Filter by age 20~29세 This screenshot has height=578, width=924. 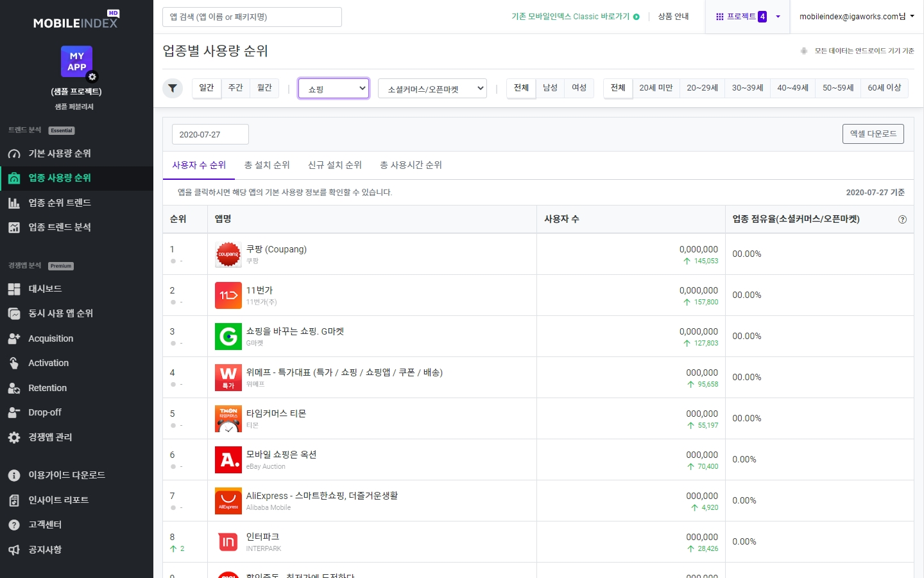click(702, 88)
